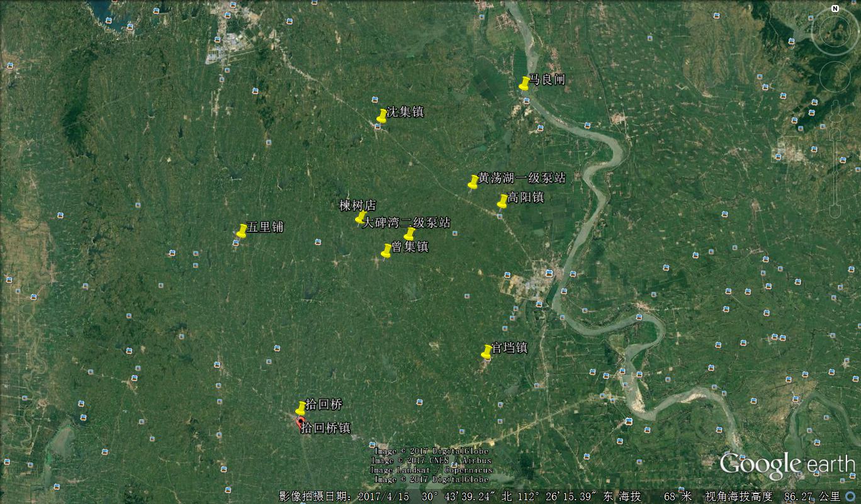Viewport: 861px width, 504px height.
Task: Click the Google Earth logo
Action: pyautogui.click(x=787, y=464)
